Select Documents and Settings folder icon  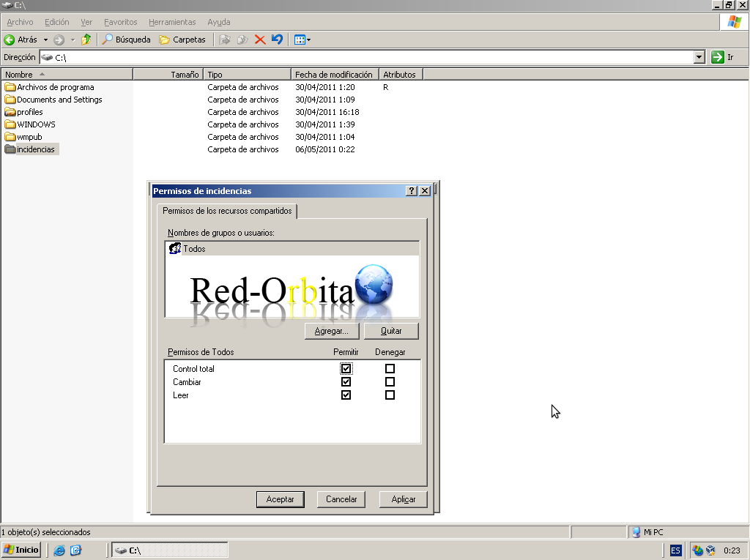[x=10, y=100]
